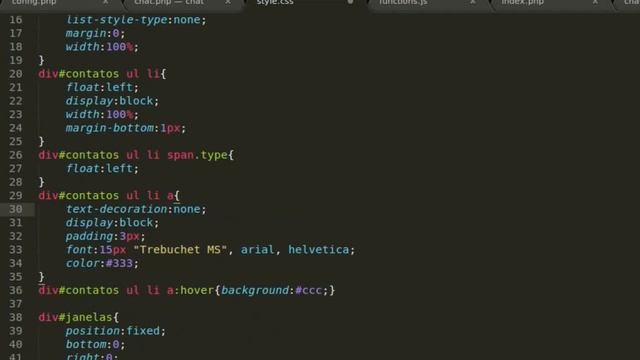Click 'display:block;' on line 31
Viewport: 640px width, 360px height.
[x=112, y=222]
